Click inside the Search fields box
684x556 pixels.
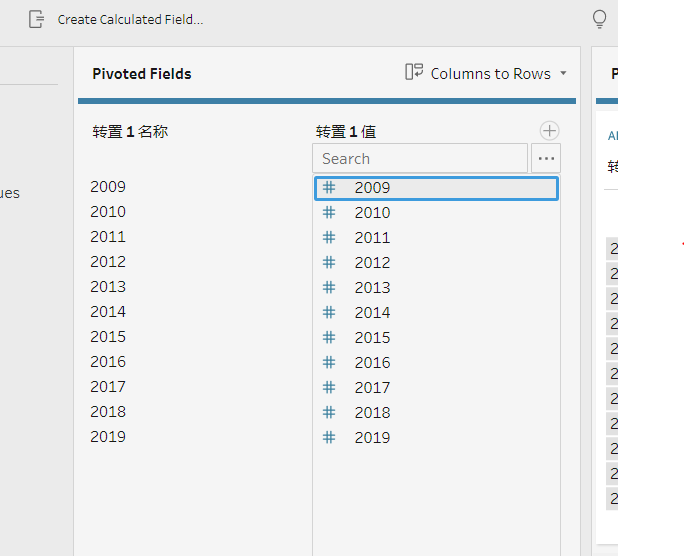(420, 158)
